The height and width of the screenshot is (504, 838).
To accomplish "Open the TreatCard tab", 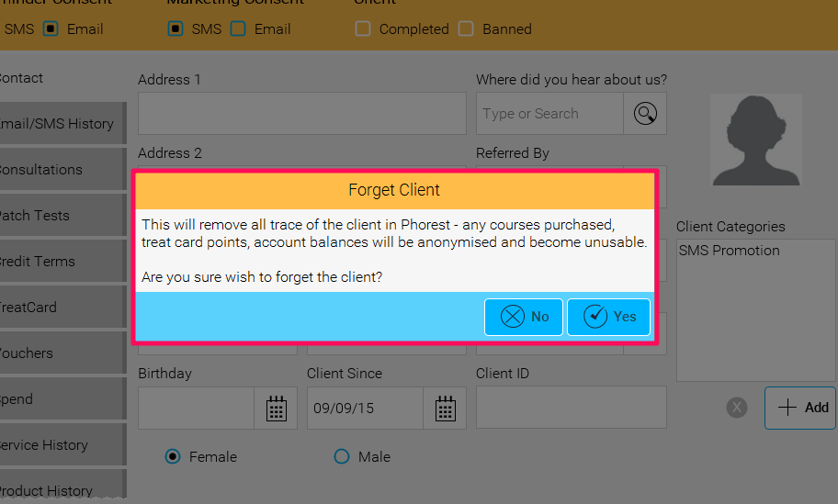I will click(x=62, y=307).
